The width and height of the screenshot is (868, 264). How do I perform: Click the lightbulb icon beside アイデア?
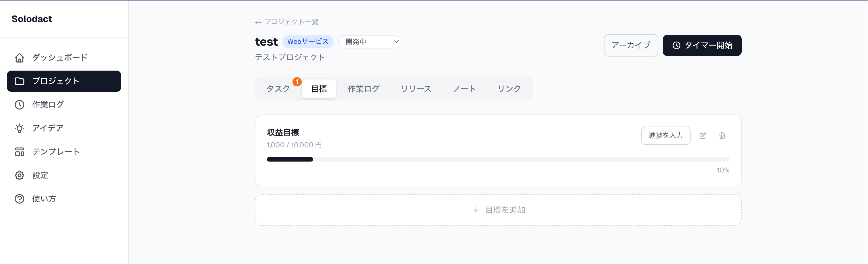click(x=20, y=128)
